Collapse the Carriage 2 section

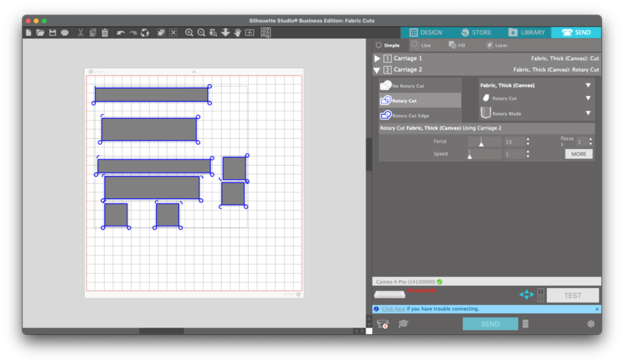tap(377, 69)
